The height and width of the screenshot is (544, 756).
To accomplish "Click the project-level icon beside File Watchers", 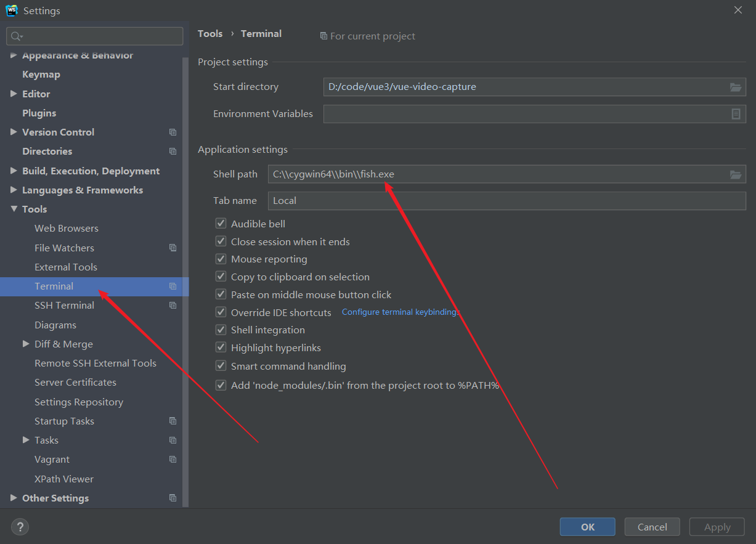I will coord(173,248).
